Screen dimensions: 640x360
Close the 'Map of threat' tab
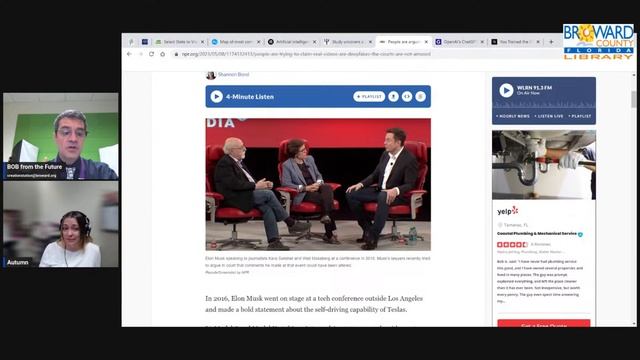pyautogui.click(x=258, y=42)
